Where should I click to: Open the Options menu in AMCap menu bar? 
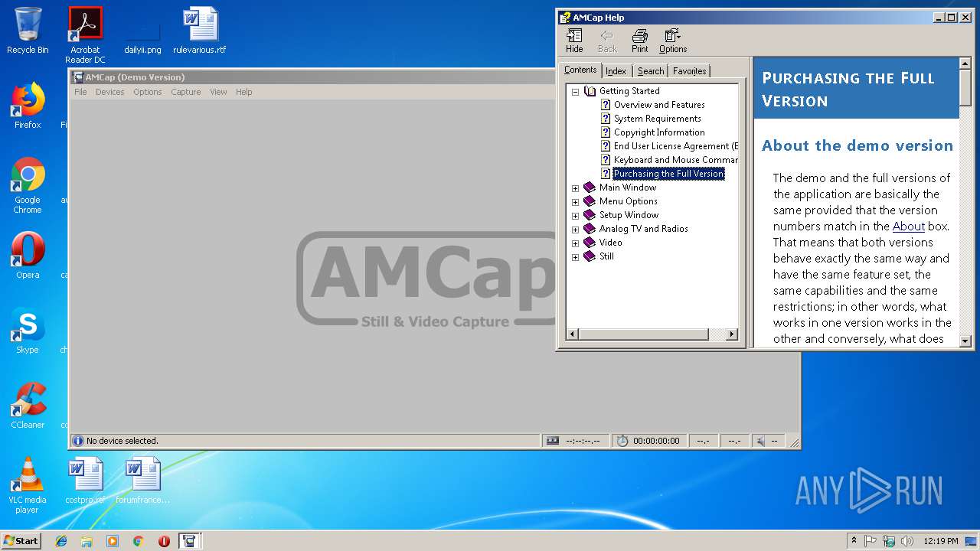pyautogui.click(x=147, y=92)
